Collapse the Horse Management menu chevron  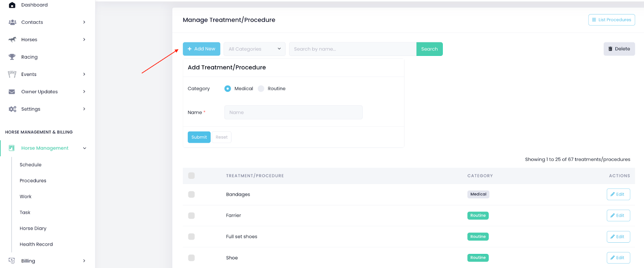[x=85, y=148]
